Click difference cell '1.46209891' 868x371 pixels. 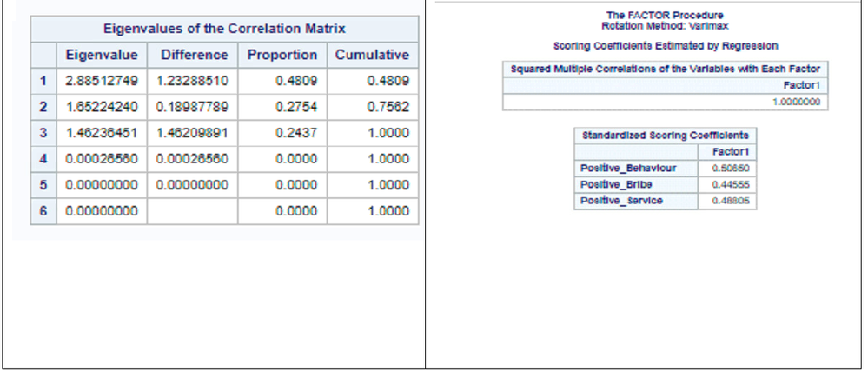pos(193,133)
